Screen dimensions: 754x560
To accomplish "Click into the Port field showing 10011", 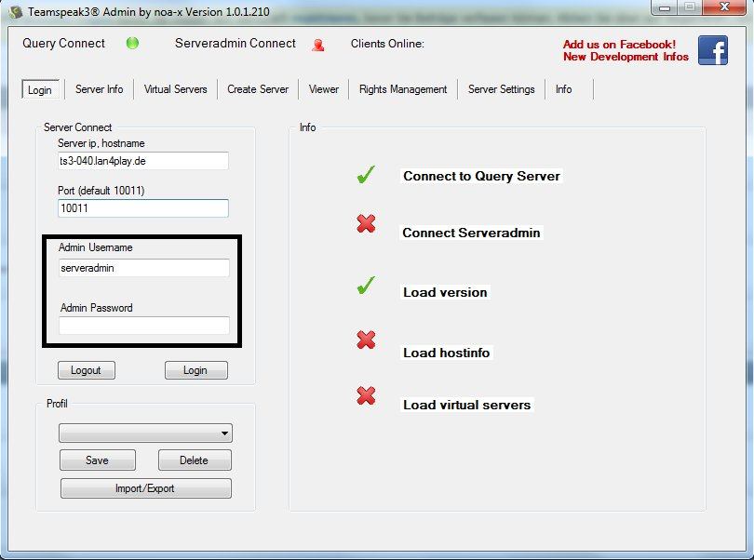I will 143,208.
